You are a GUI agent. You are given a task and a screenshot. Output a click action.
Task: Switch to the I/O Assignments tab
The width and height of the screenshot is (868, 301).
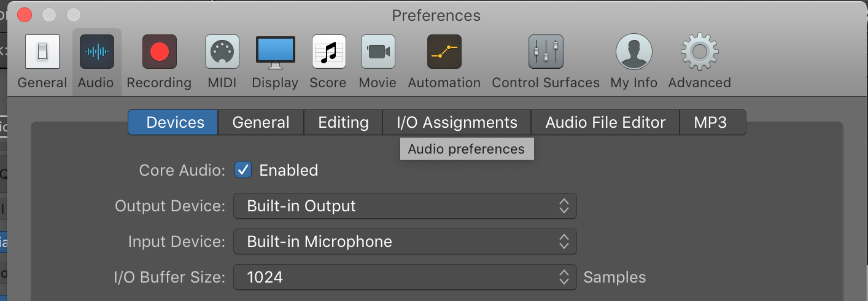[457, 122]
